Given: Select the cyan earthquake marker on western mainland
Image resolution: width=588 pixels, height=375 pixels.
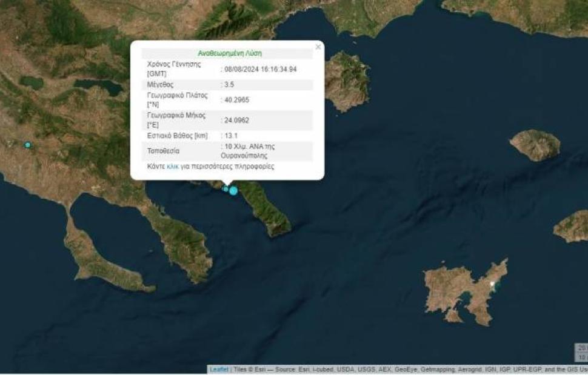Looking at the screenshot, I should 27,145.
